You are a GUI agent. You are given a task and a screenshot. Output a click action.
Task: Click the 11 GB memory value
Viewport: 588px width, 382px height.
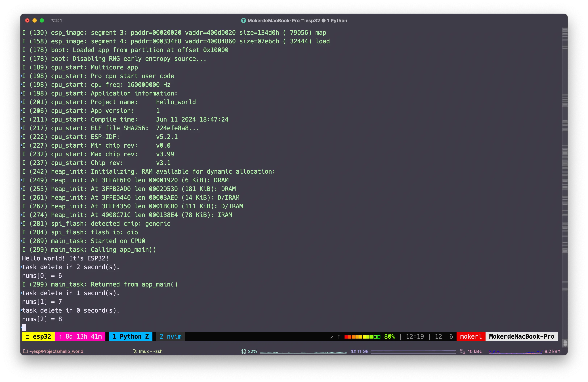(363, 351)
